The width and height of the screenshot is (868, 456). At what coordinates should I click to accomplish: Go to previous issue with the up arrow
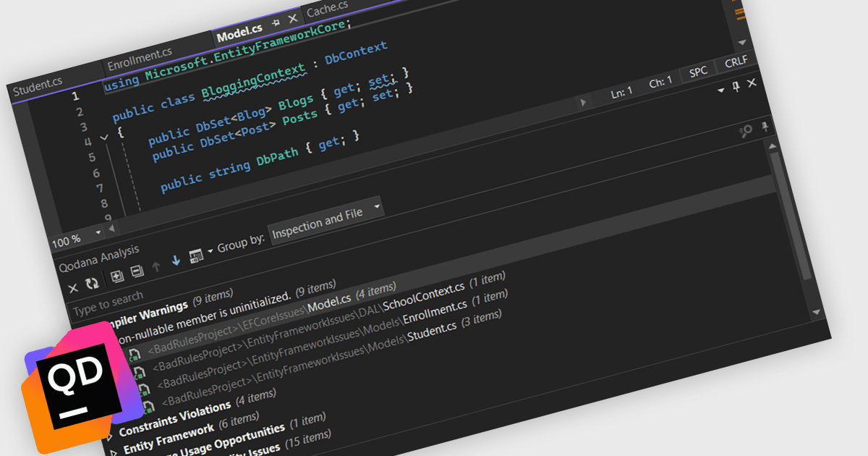[156, 266]
